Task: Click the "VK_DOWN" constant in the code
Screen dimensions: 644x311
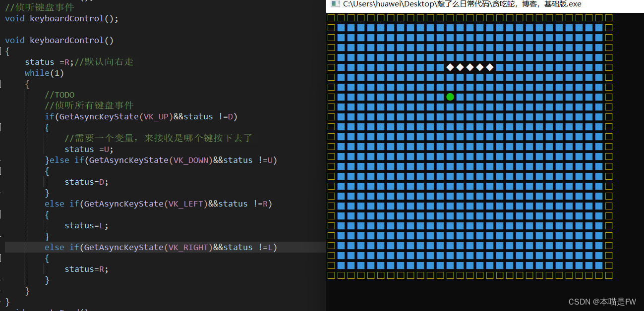Action: coord(191,160)
